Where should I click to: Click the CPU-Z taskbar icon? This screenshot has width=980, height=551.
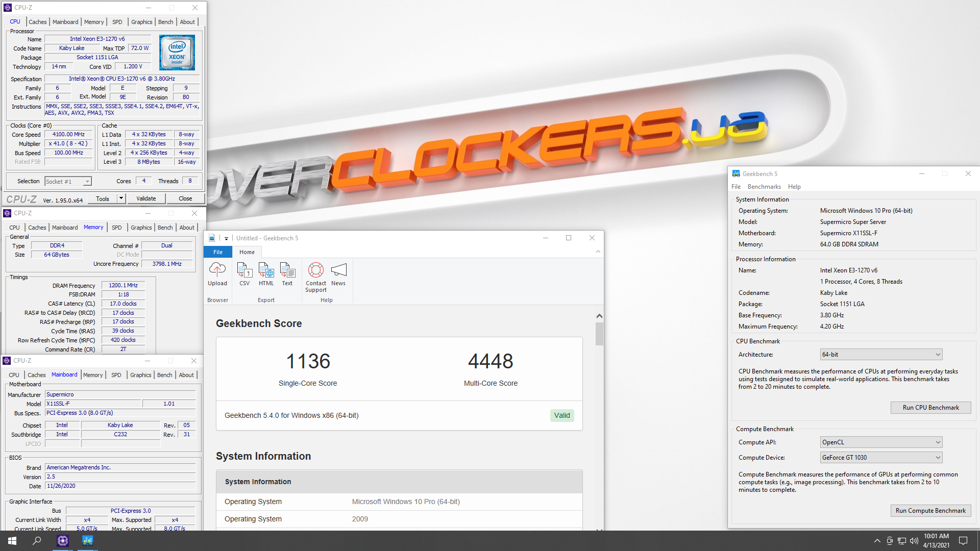pyautogui.click(x=63, y=541)
